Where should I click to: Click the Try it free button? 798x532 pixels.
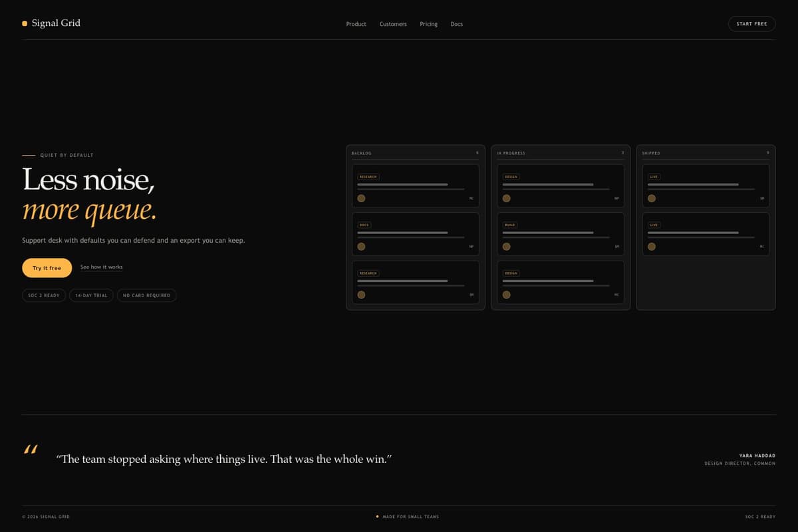click(47, 268)
